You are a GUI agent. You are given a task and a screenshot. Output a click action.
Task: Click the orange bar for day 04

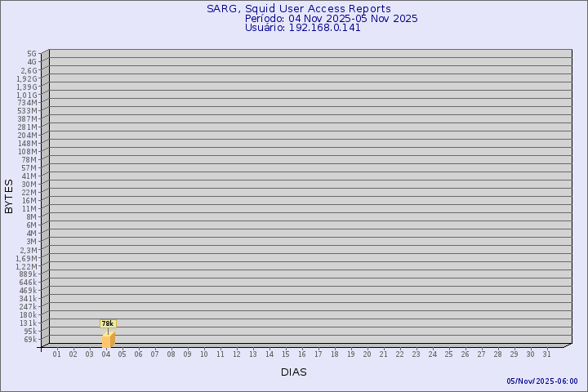[108, 340]
